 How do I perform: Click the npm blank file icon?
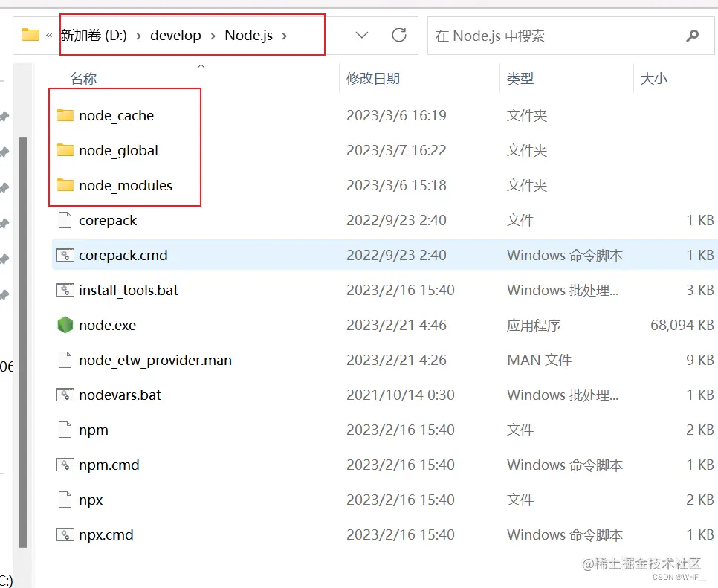tap(65, 430)
